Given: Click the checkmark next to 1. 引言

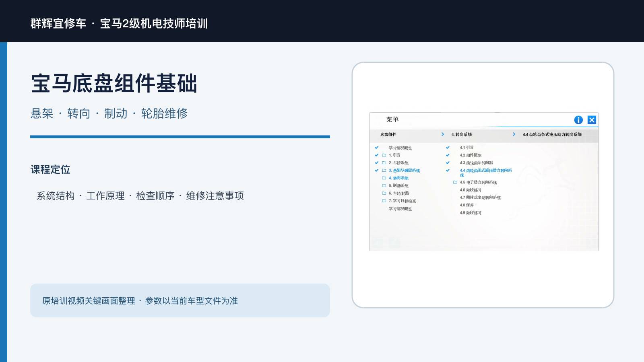Looking at the screenshot, I should pyautogui.click(x=377, y=155).
